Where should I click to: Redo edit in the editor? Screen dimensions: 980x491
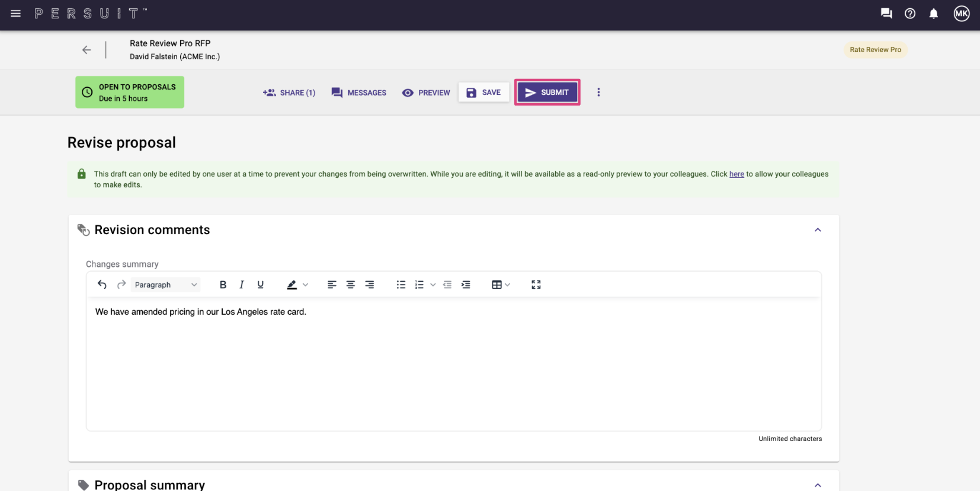coord(121,285)
